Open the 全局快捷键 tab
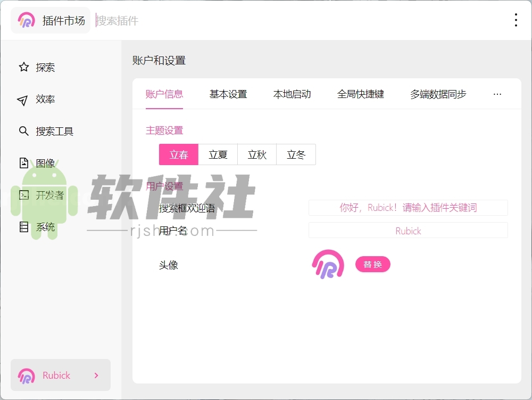The height and width of the screenshot is (400, 532). click(360, 94)
